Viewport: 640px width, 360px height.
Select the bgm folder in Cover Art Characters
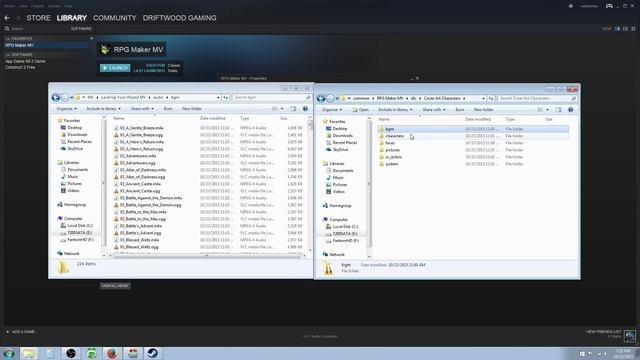pyautogui.click(x=473, y=129)
